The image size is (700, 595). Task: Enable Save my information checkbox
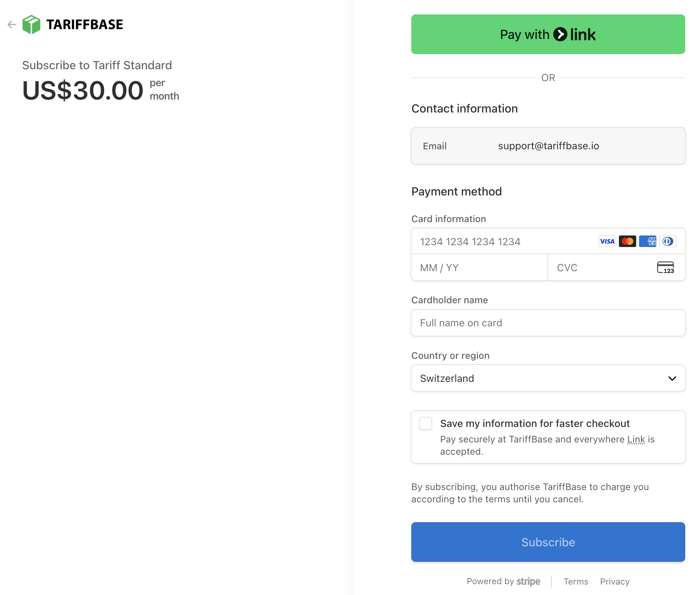click(x=426, y=423)
